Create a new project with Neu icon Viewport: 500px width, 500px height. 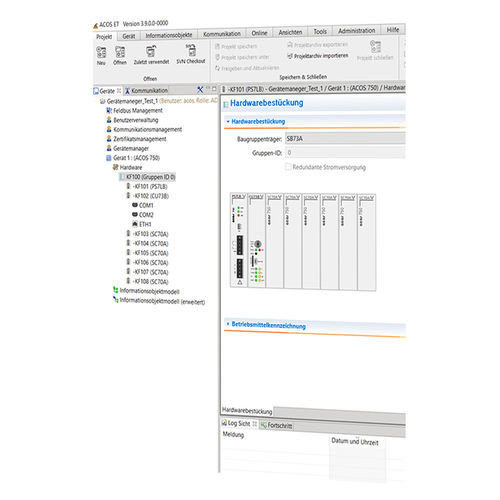tap(101, 55)
